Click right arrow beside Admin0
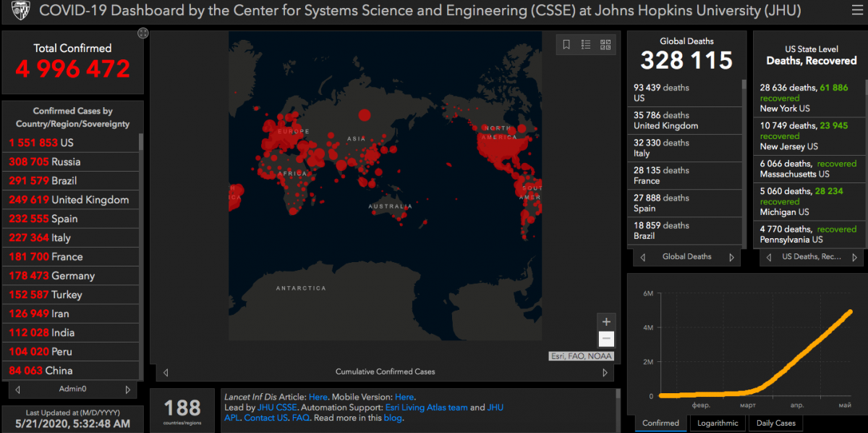Screen dimensions: 868x433 pyautogui.click(x=128, y=390)
